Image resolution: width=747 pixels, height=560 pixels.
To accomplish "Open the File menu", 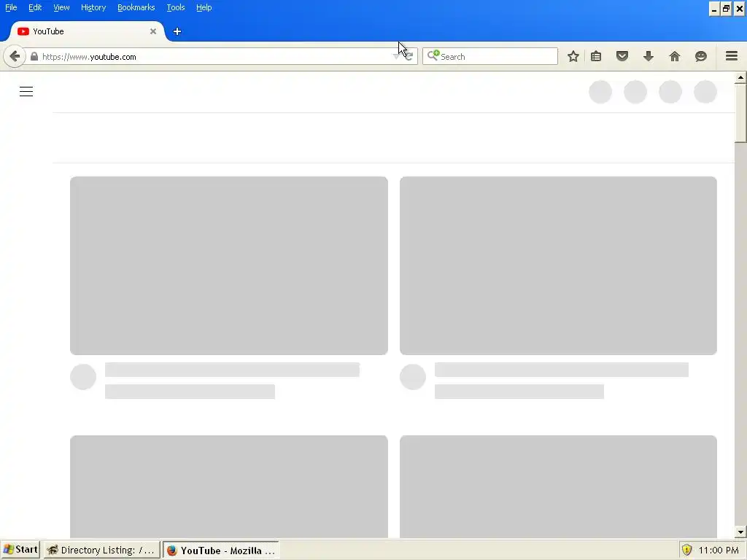I will click(x=11, y=7).
